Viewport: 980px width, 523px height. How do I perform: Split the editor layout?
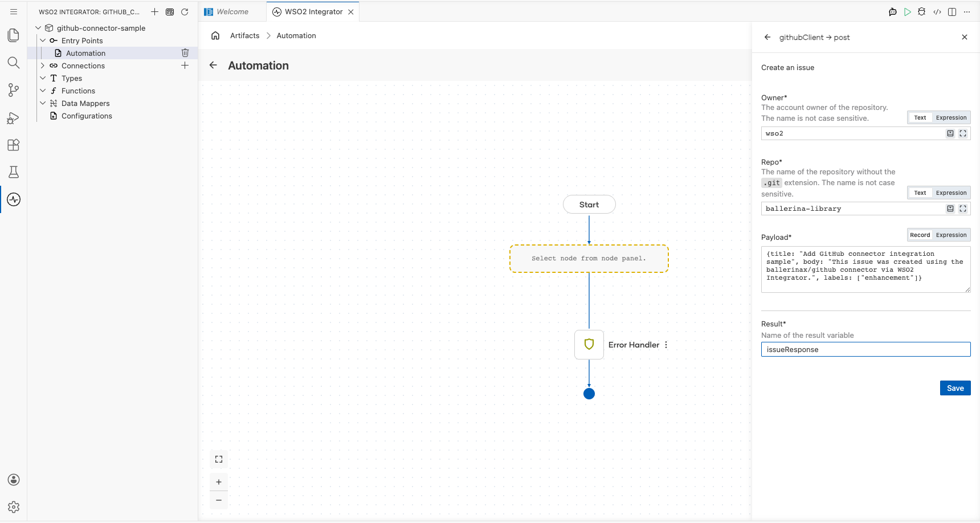(952, 12)
